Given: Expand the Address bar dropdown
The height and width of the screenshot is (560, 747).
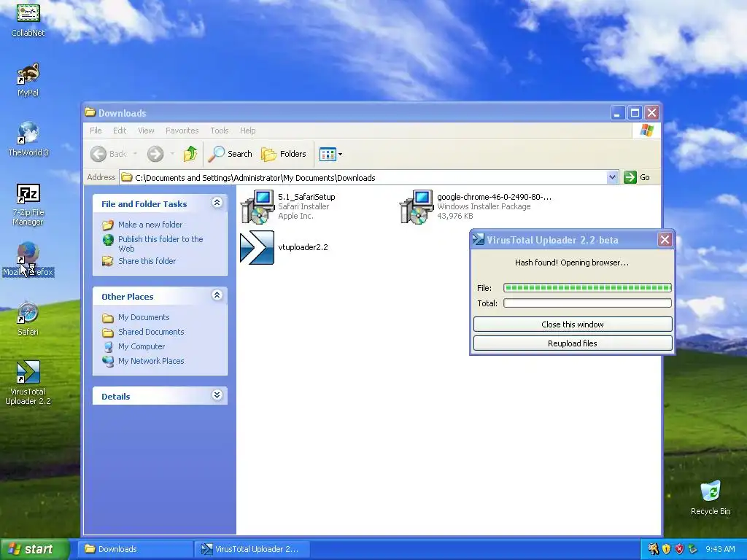Looking at the screenshot, I should tap(612, 177).
